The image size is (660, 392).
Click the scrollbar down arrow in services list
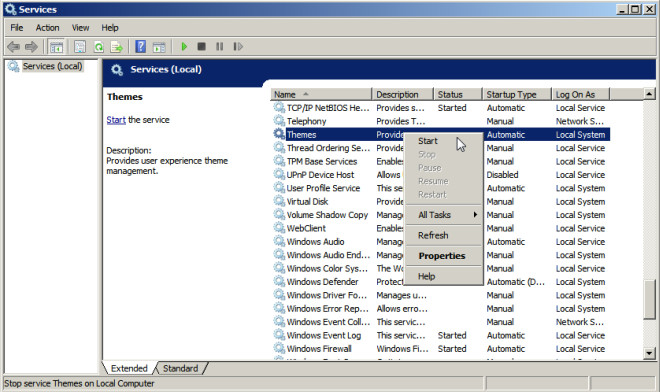pos(649,353)
